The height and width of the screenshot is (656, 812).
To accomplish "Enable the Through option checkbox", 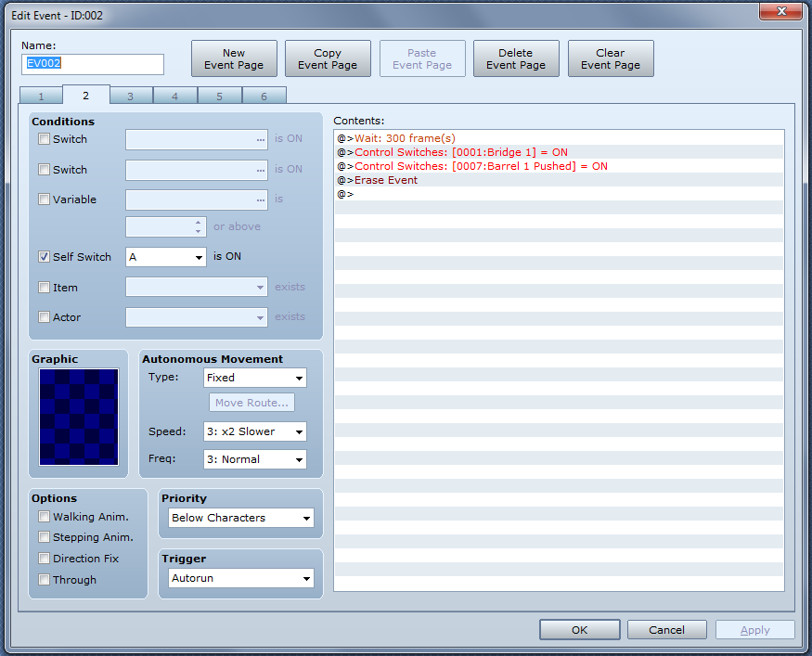I will (45, 580).
